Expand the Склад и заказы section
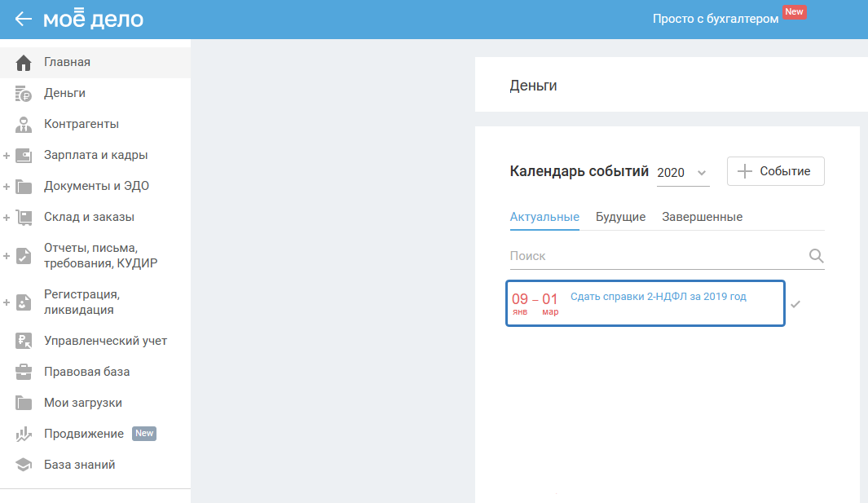868x503 pixels. [x=7, y=218]
